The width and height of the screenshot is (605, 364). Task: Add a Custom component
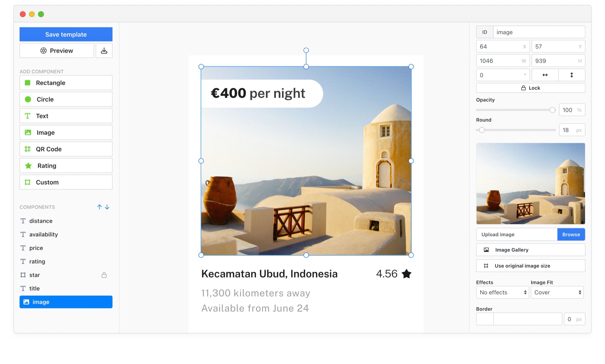(66, 182)
